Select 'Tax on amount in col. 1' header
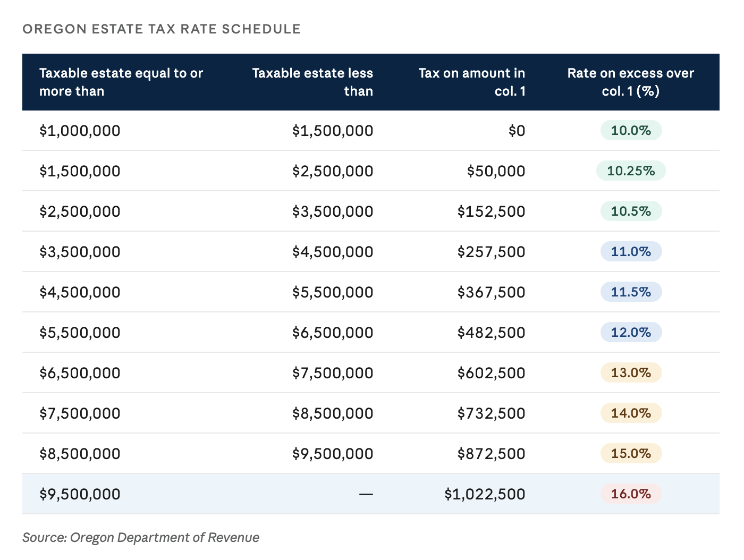The image size is (744, 560). [472, 82]
